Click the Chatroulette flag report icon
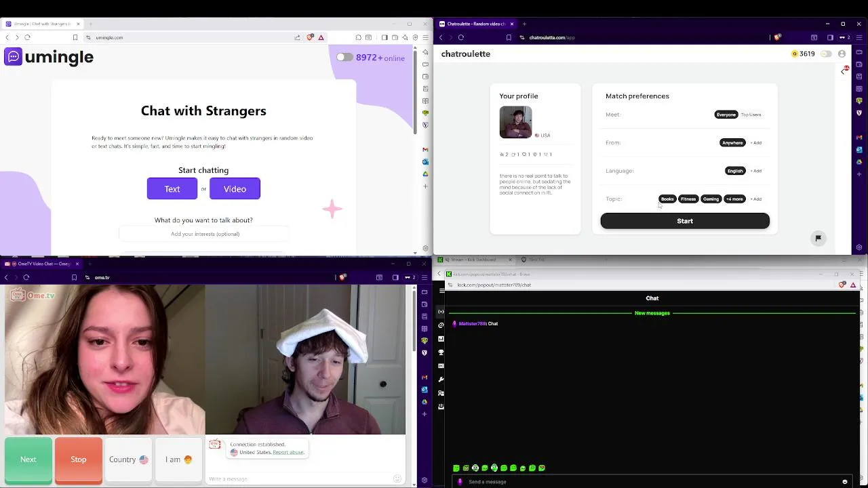This screenshot has width=868, height=488. (x=818, y=239)
